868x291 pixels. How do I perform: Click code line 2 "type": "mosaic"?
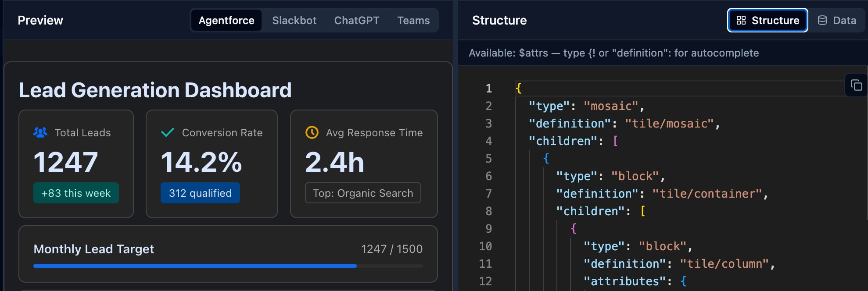(586, 106)
